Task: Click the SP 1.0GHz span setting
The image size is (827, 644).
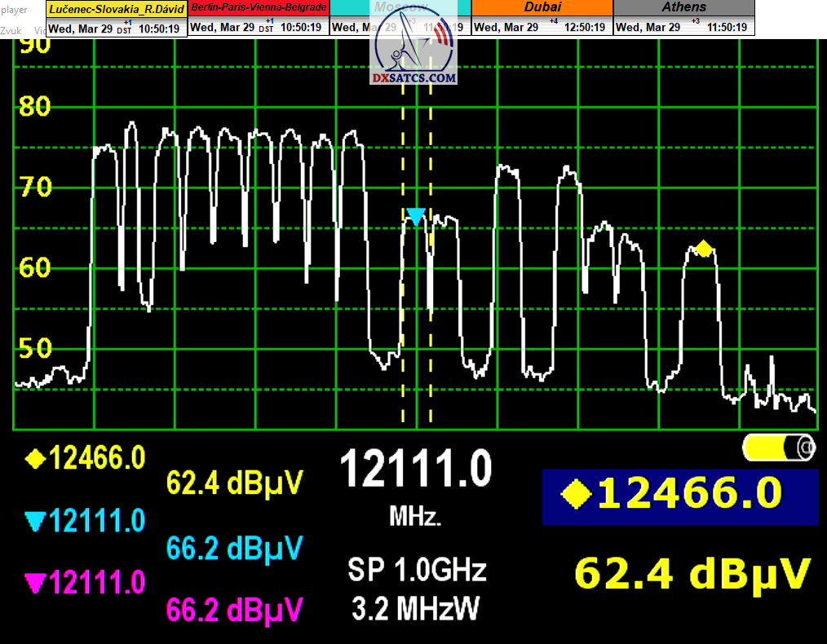Action: click(417, 570)
